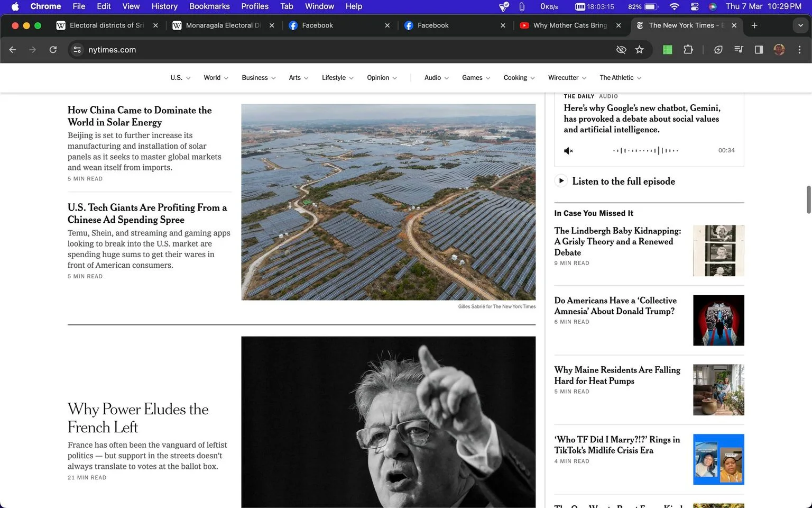
Task: Open the article about China dominating solar energy
Action: tap(140, 116)
